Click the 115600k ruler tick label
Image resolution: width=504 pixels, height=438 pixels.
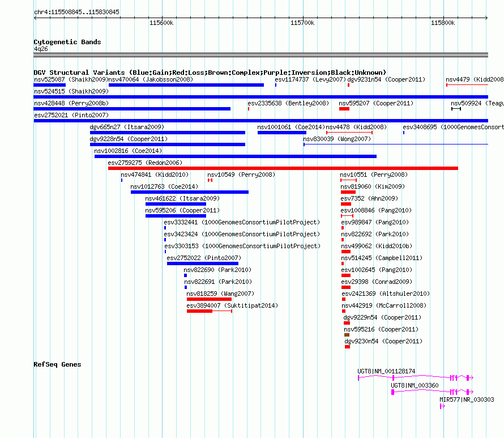click(x=161, y=23)
